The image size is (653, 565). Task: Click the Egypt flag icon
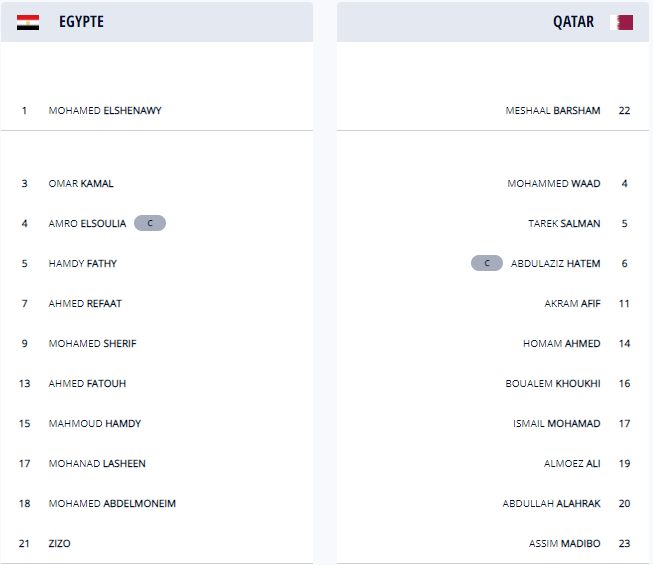[x=28, y=22]
